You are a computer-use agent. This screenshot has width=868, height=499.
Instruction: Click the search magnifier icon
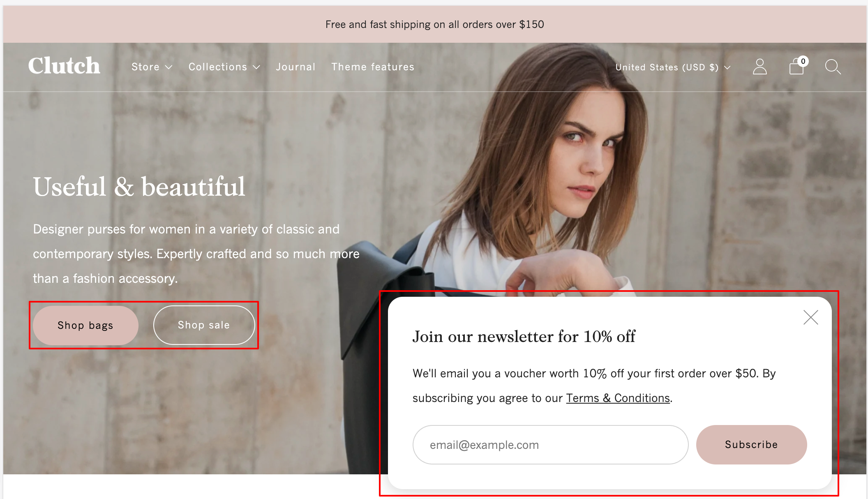click(x=833, y=67)
